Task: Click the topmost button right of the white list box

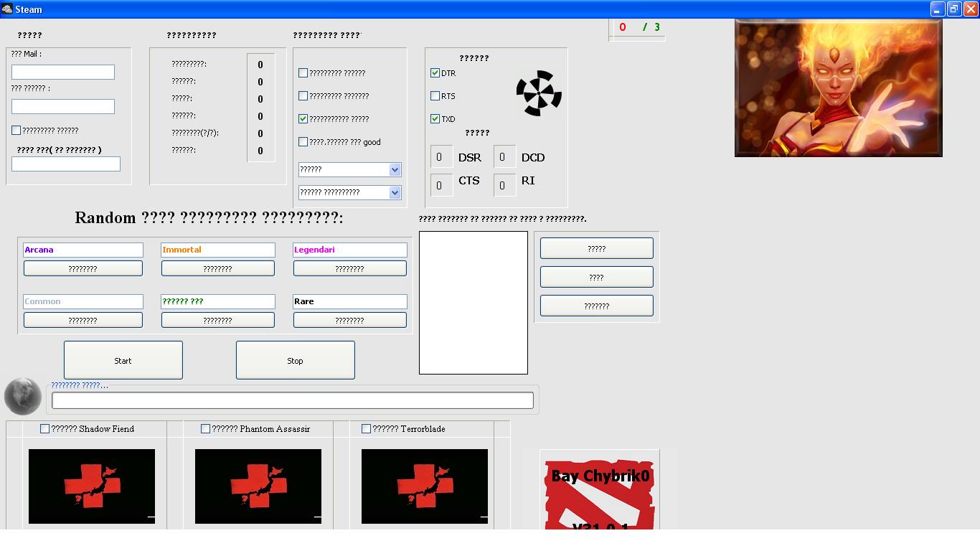Action: [597, 248]
